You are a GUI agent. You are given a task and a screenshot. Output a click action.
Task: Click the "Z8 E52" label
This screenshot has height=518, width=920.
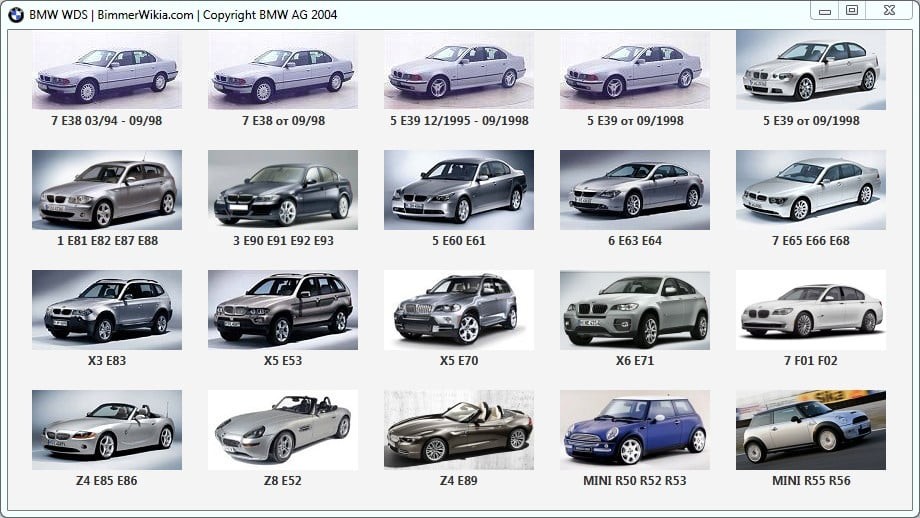pyautogui.click(x=283, y=481)
